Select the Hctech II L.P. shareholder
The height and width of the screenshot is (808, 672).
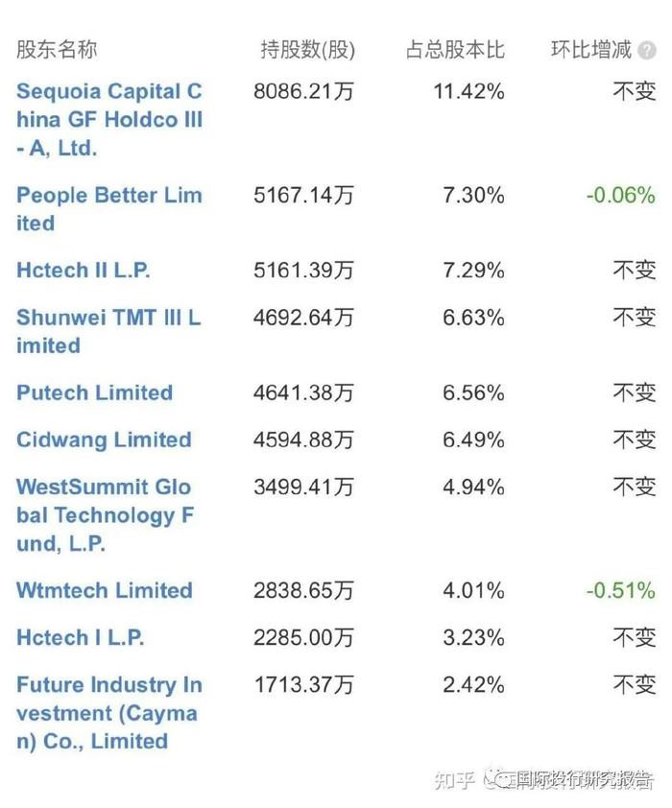(84, 271)
